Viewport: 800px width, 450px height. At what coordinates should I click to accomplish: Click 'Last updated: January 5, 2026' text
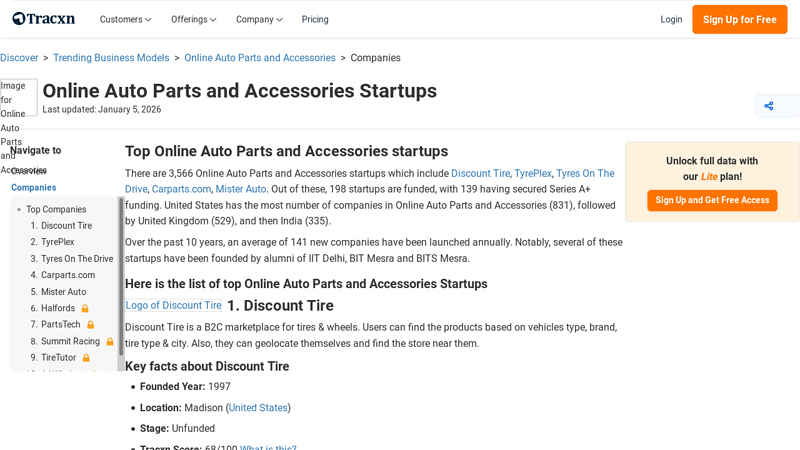click(102, 109)
